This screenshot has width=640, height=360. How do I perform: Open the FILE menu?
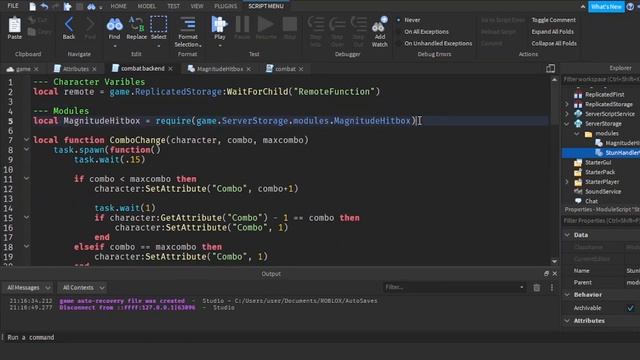click(x=13, y=6)
